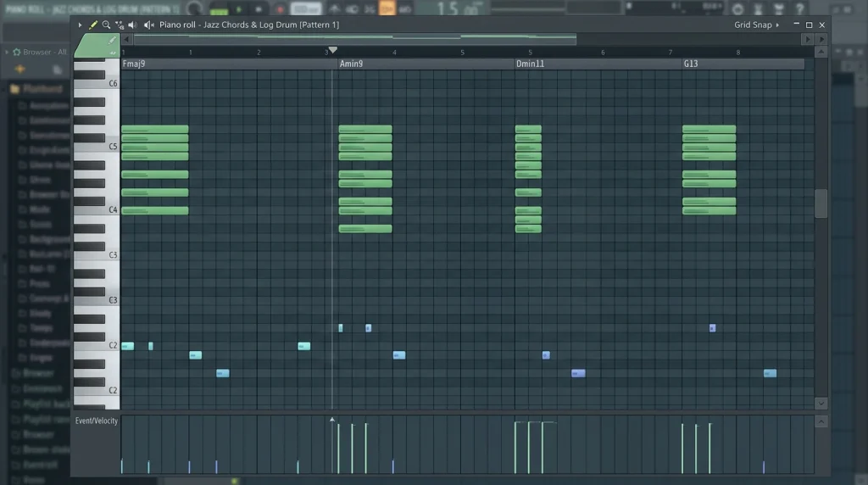Click the target control pencil icon above keyboard

pos(112,41)
